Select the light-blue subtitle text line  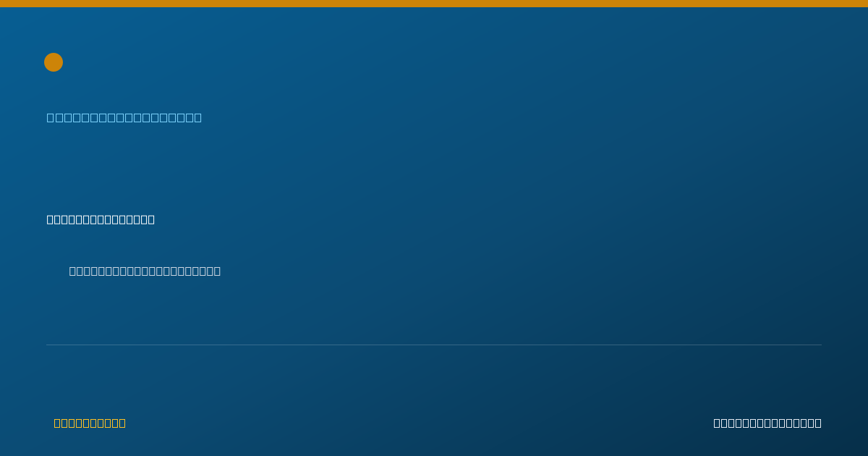click(124, 117)
